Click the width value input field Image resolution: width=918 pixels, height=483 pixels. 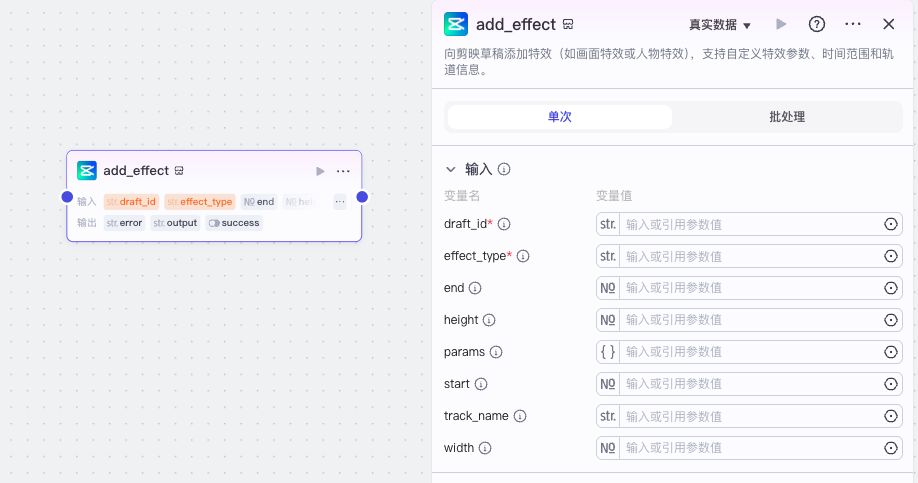pos(751,448)
